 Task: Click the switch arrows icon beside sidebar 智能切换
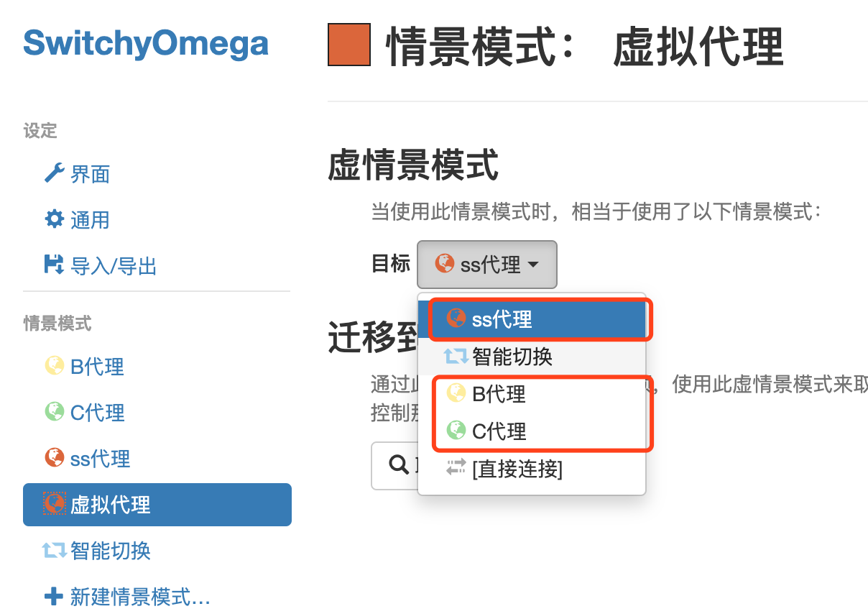point(55,551)
